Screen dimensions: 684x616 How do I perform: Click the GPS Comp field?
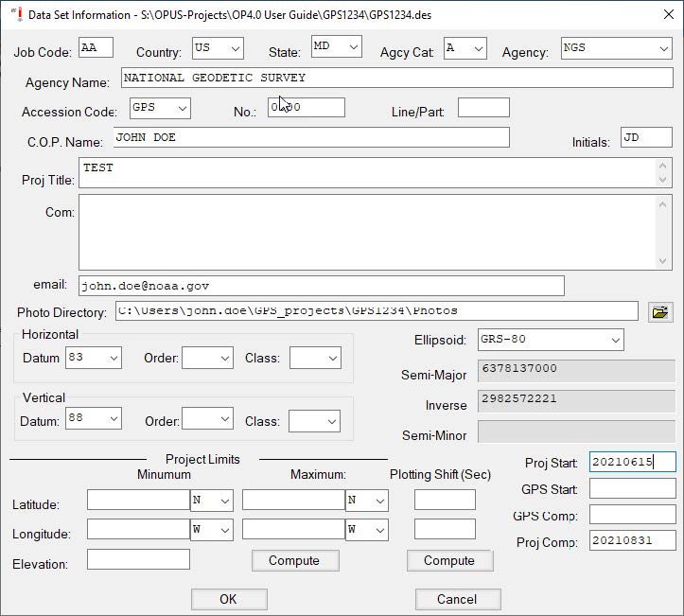[633, 515]
